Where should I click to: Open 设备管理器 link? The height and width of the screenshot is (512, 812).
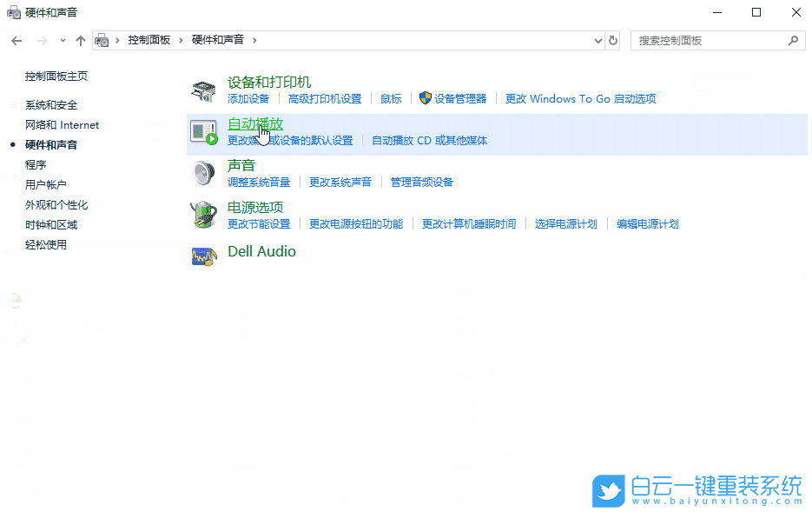(x=459, y=98)
